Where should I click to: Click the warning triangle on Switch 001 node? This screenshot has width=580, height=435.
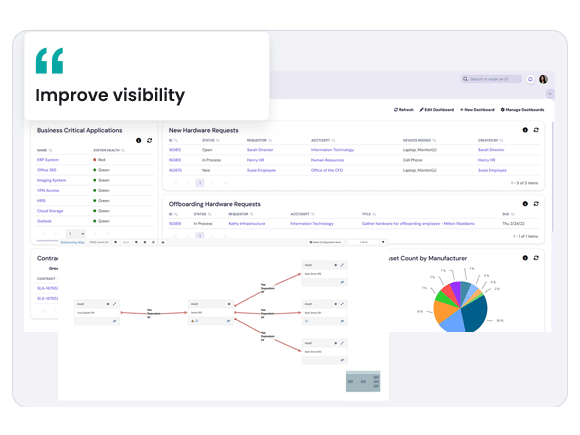192,321
